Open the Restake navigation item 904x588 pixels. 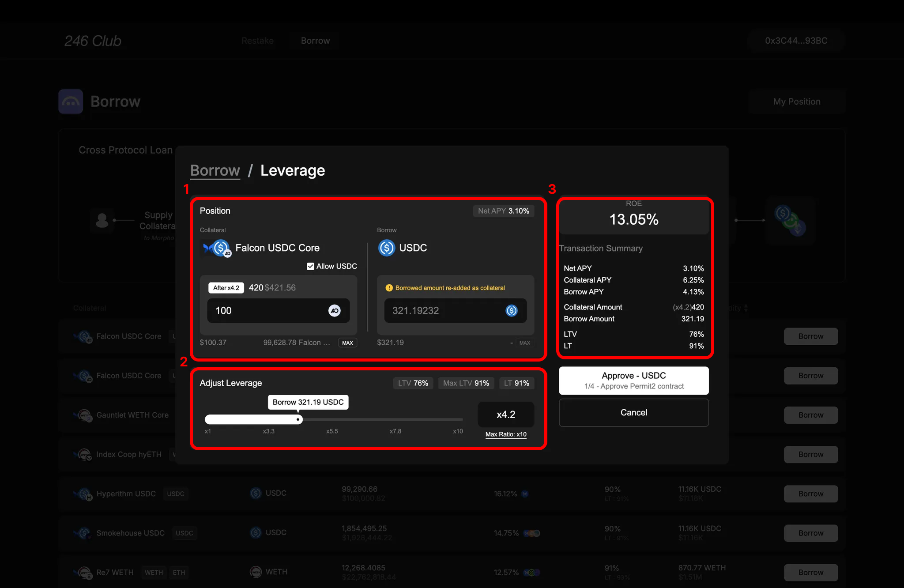257,41
